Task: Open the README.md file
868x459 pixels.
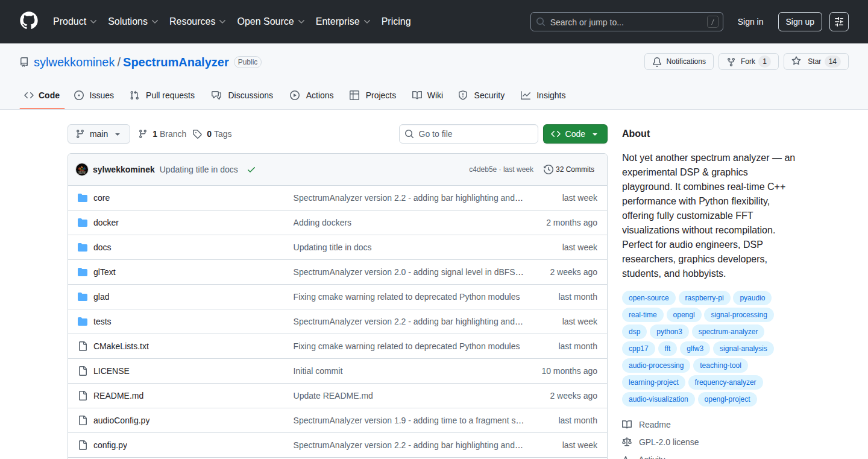Action: point(118,396)
